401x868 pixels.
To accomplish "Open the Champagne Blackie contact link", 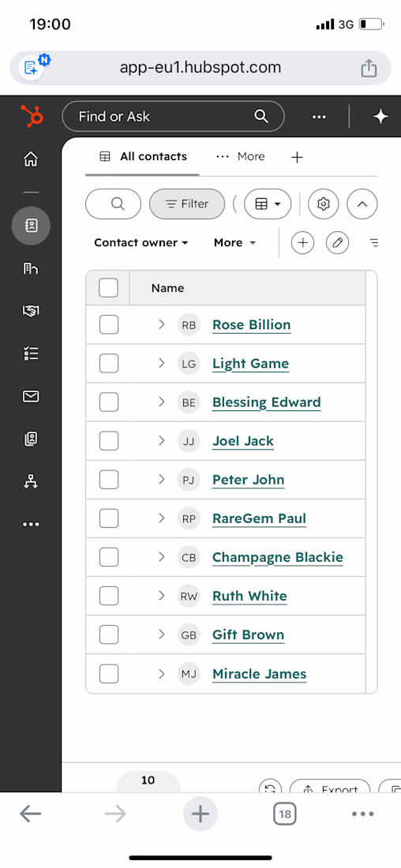I will pos(278,557).
